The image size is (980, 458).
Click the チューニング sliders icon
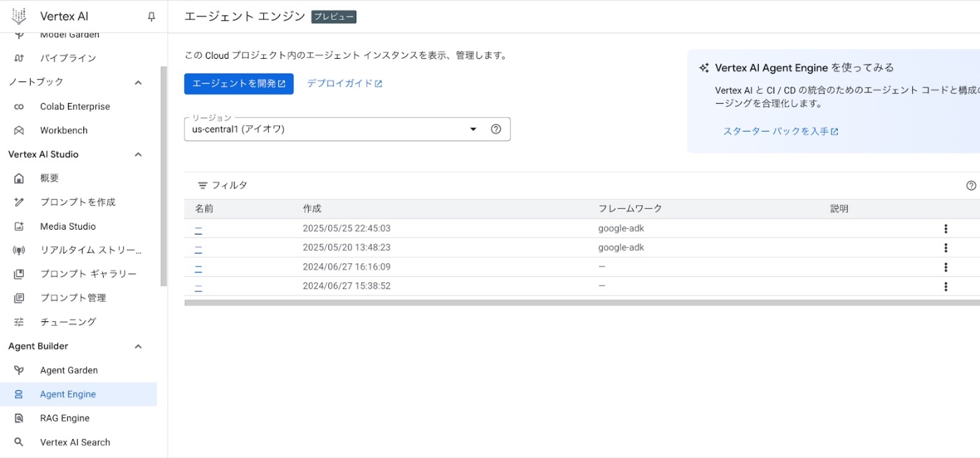click(19, 322)
